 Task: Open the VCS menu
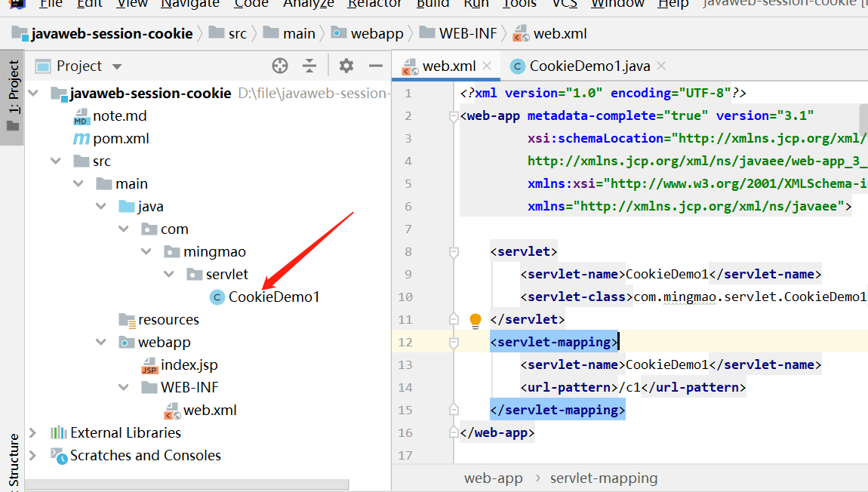tap(564, 3)
